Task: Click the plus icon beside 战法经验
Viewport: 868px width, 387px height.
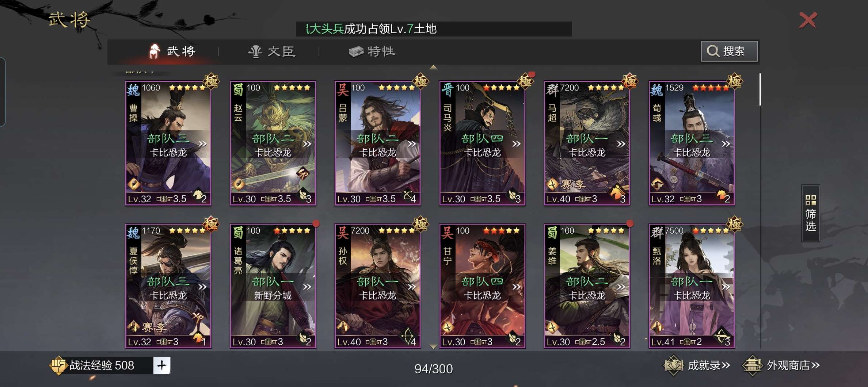Action: (162, 365)
